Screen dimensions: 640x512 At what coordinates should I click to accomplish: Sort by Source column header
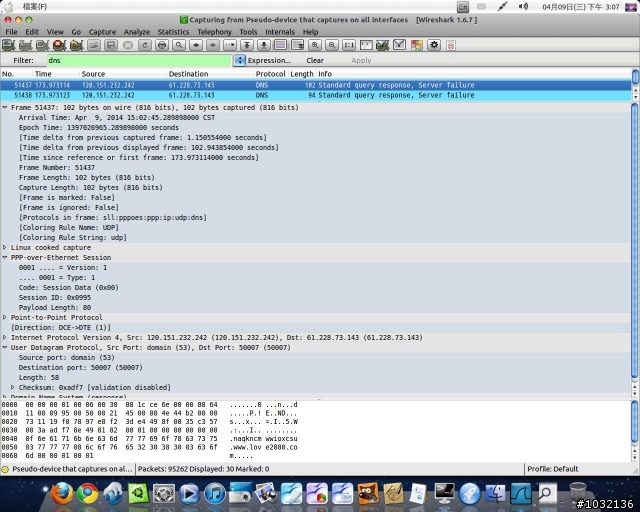(x=123, y=74)
